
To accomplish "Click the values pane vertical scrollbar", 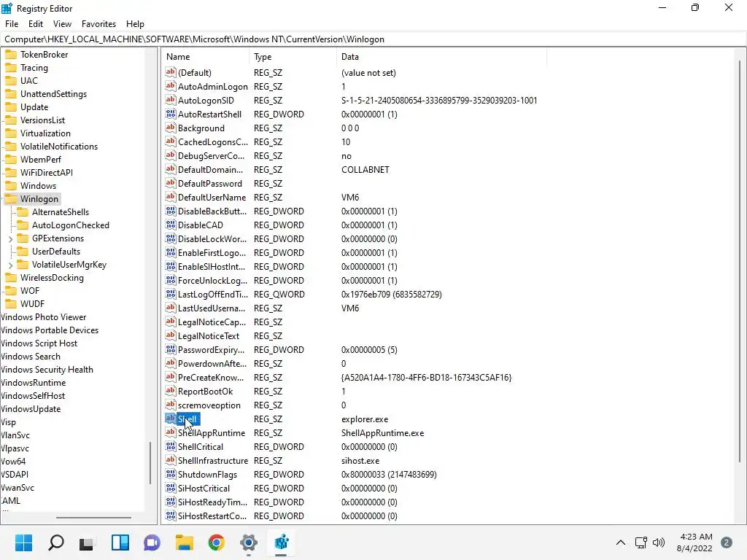I will click(739, 260).
